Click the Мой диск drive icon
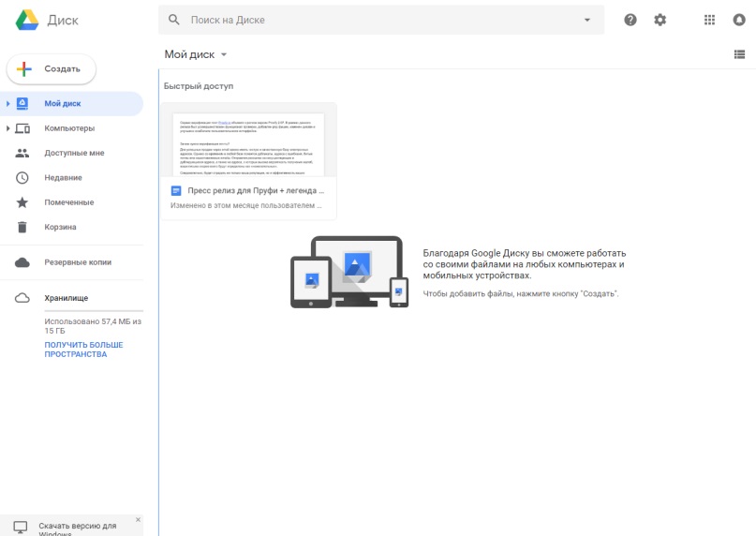The height and width of the screenshot is (536, 756). point(22,103)
